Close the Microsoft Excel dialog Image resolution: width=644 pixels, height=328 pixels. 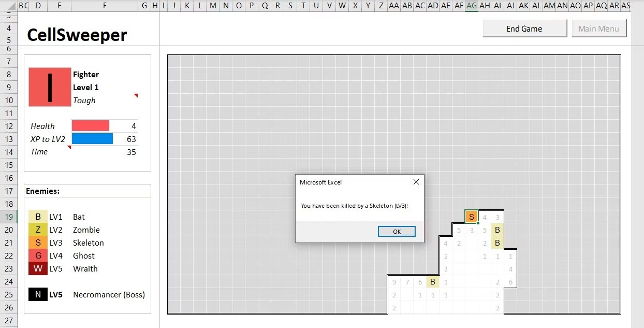(416, 182)
